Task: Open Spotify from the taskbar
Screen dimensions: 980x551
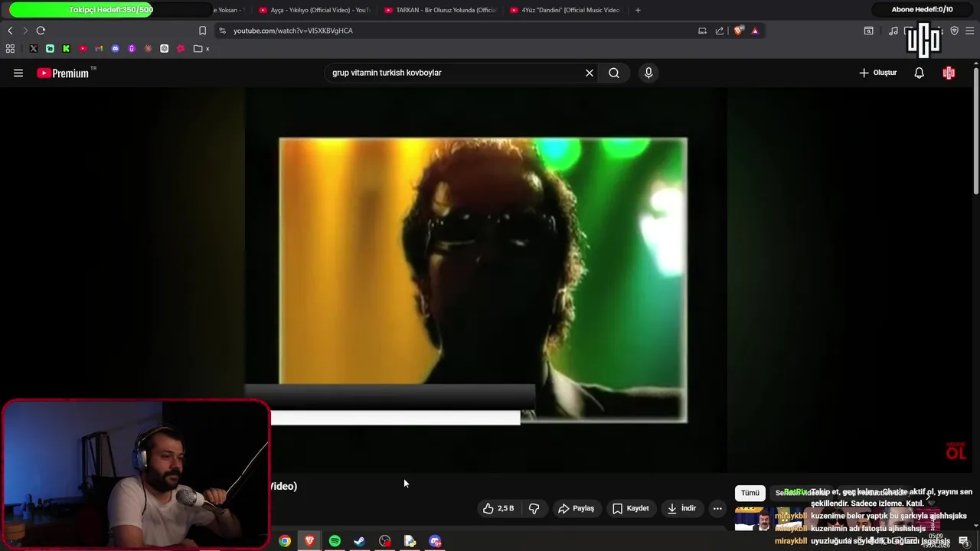Action: 335,541
